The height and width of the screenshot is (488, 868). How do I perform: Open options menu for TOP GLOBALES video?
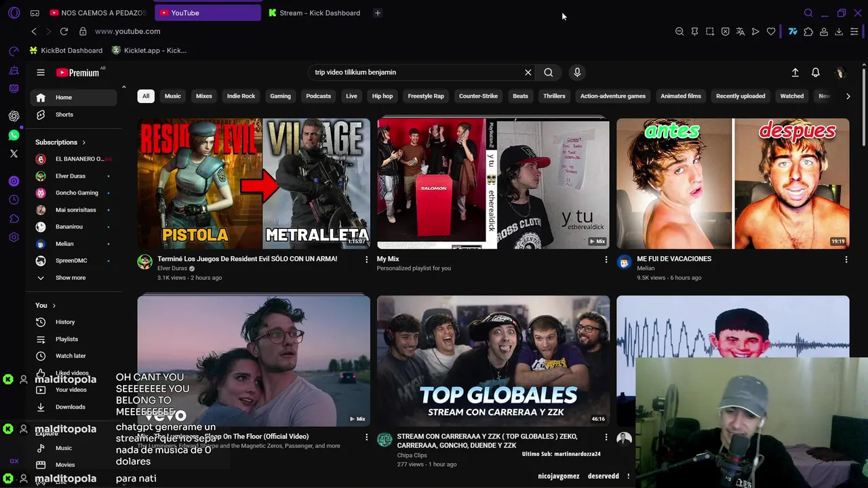click(606, 437)
